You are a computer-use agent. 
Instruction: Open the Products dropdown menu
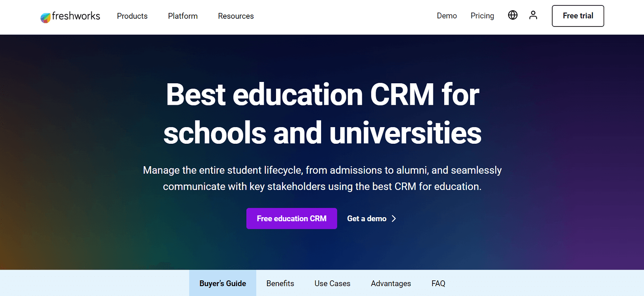(x=132, y=16)
